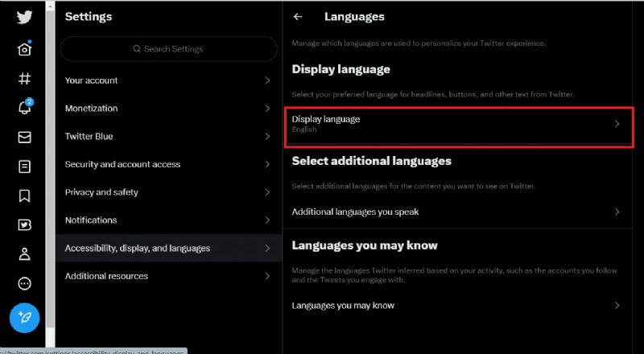Click the magnifier icon in the search box
The height and width of the screenshot is (354, 644).
(137, 49)
